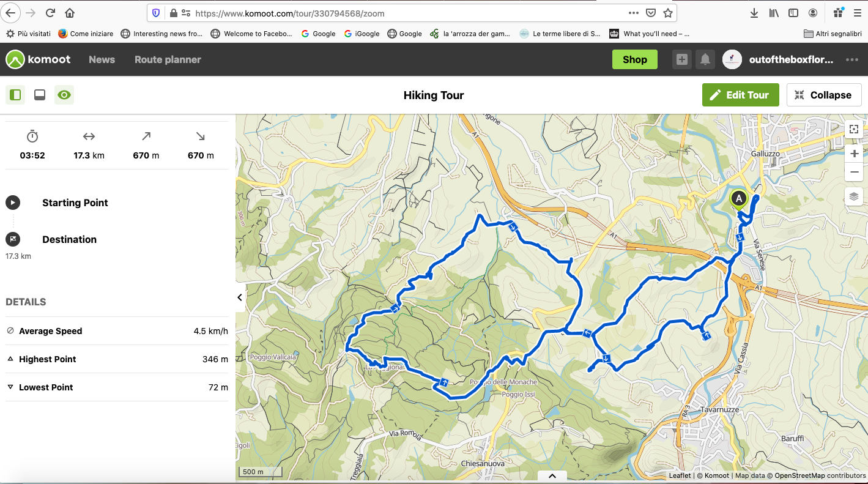Click the plus icon in the header
The height and width of the screenshot is (484, 868).
pos(682,59)
